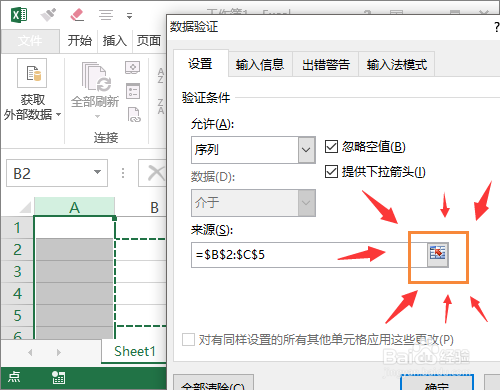This screenshot has width=500, height=390.
Task: Click the help question mark in the dialog title bar
Action: coord(497,27)
